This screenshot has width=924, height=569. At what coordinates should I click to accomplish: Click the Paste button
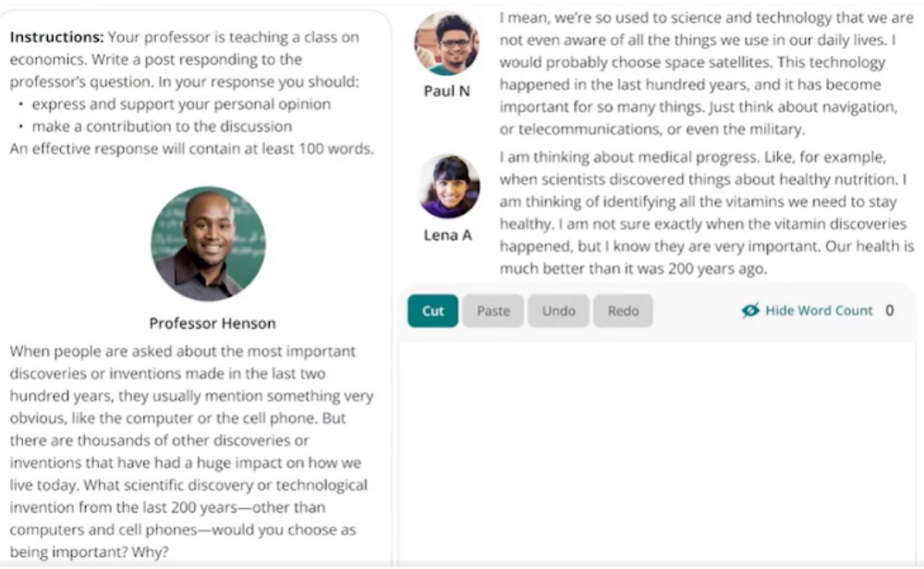pos(493,311)
